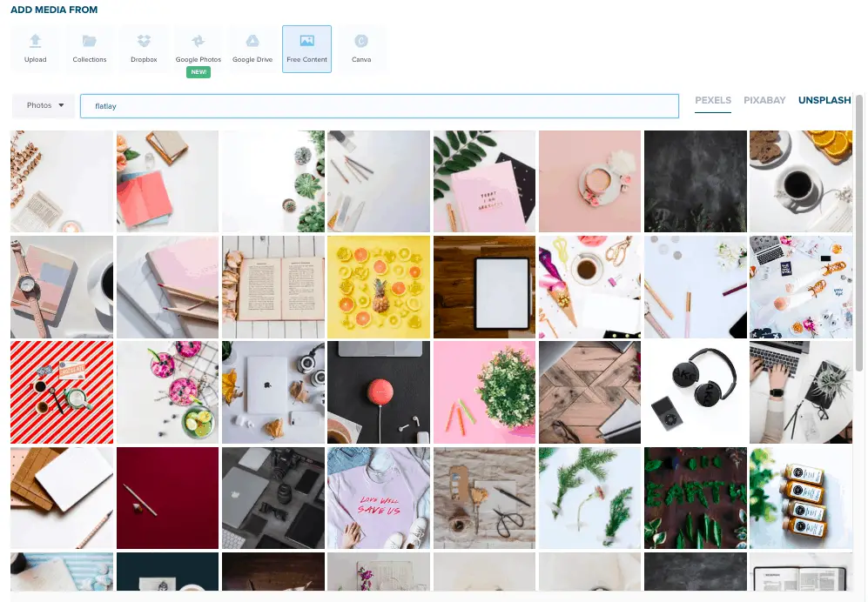Select the party flatlay with ice cream cone
This screenshot has height=602, width=868.
point(589,287)
